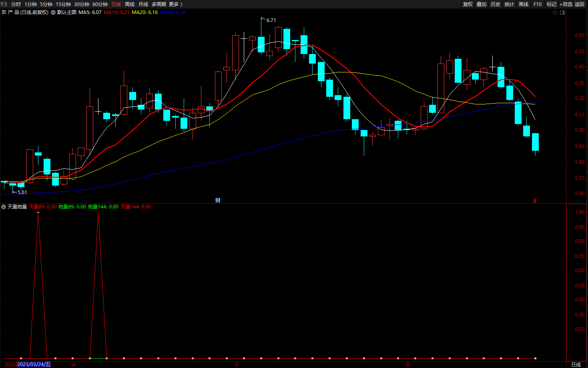This screenshot has width=588, height=368.
Task: Open the 财 financial event marker
Action: [218, 200]
